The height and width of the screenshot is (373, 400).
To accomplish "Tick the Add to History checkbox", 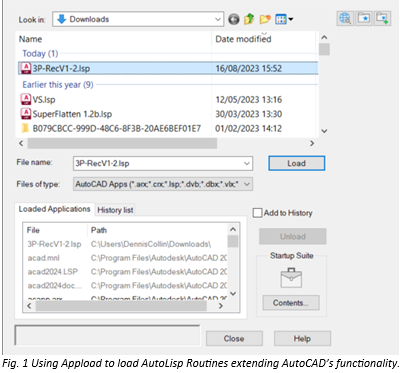I will tap(257, 213).
